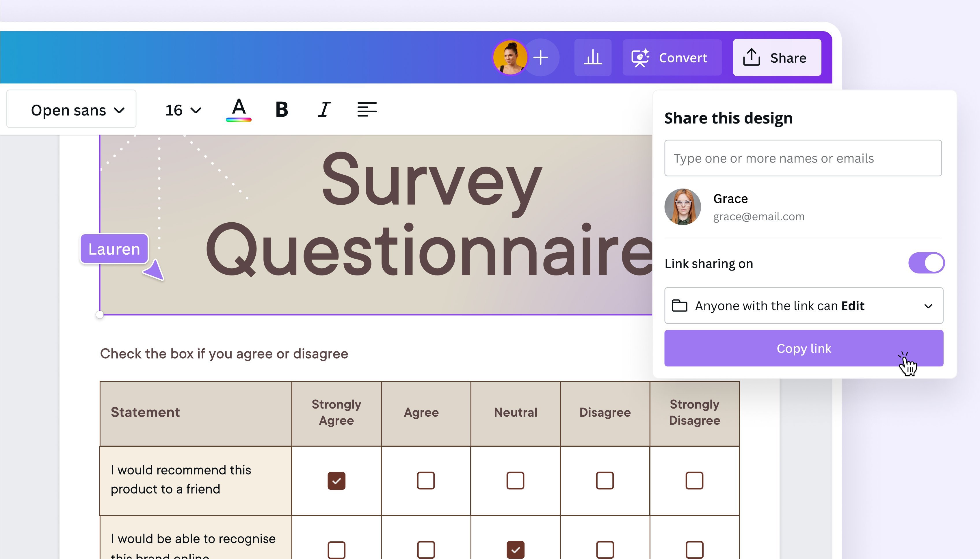980x559 pixels.
Task: Click the Share button
Action: (776, 57)
